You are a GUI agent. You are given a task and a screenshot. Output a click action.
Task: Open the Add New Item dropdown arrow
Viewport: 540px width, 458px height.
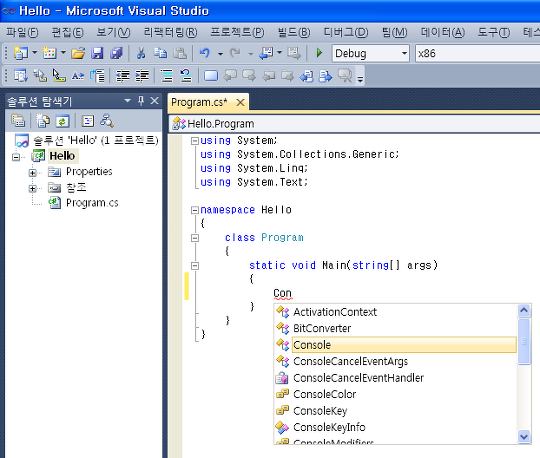click(x=63, y=53)
